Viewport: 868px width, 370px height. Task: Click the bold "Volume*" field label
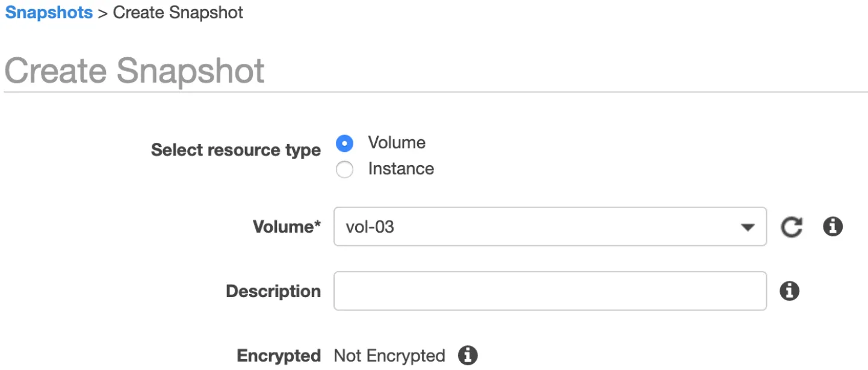click(287, 227)
